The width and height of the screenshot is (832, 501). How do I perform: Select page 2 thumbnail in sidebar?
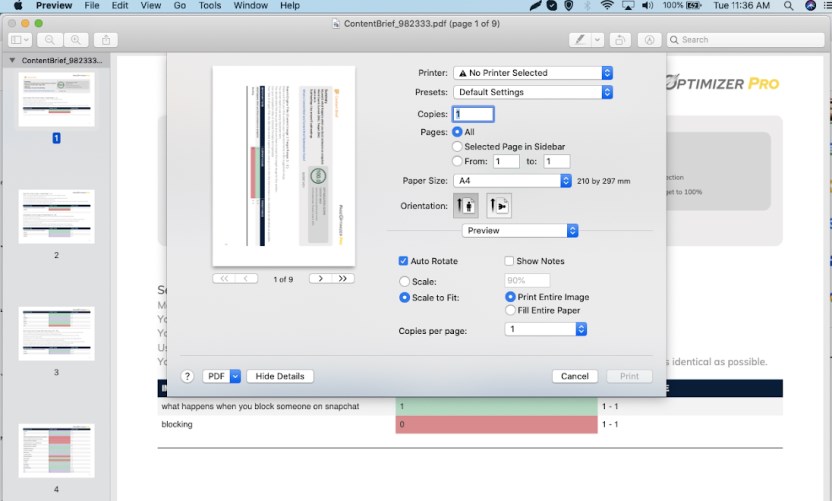(56, 217)
